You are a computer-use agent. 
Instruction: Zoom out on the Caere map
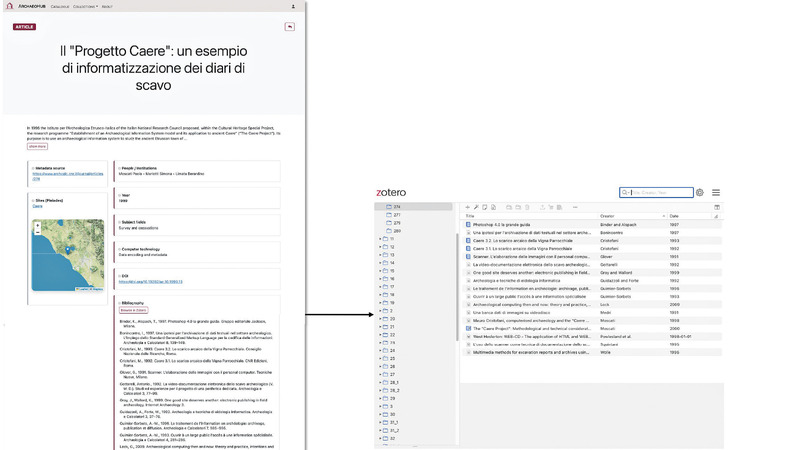pyautogui.click(x=37, y=232)
